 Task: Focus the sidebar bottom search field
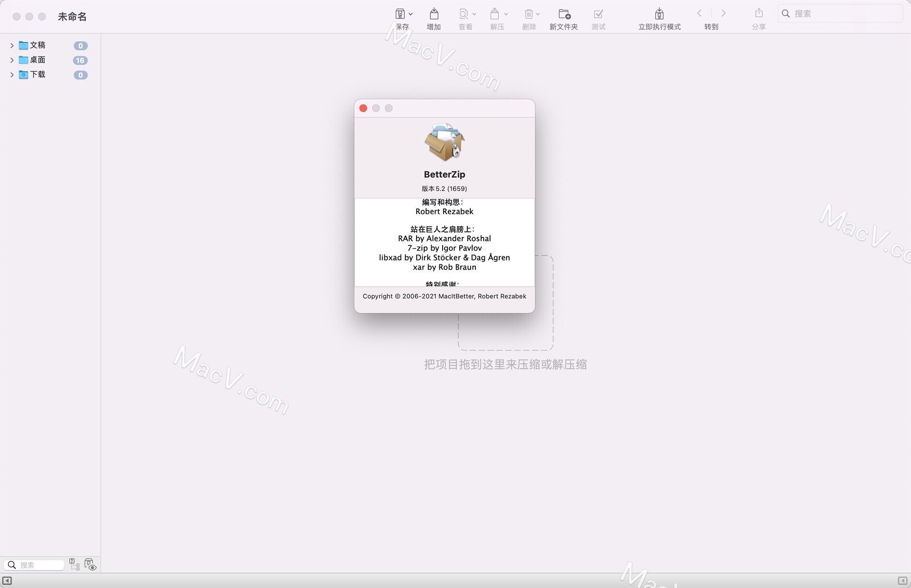[x=34, y=565]
